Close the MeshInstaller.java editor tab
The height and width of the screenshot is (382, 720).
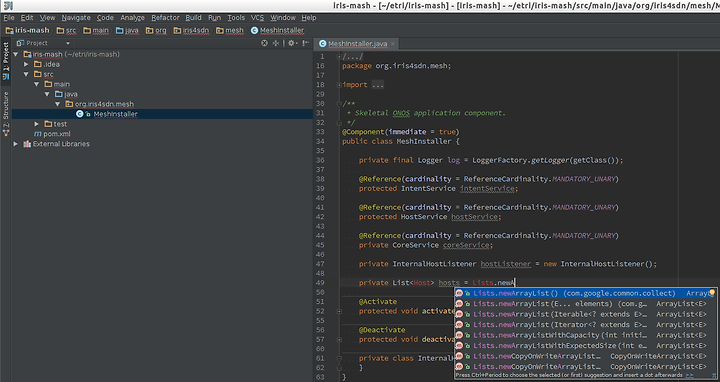pyautogui.click(x=393, y=44)
